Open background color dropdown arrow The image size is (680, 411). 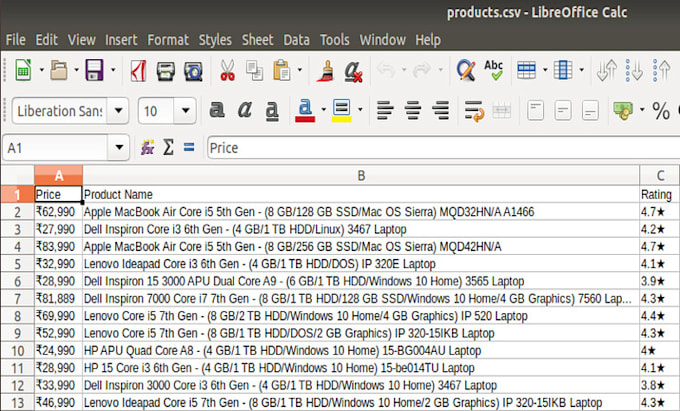[x=360, y=110]
